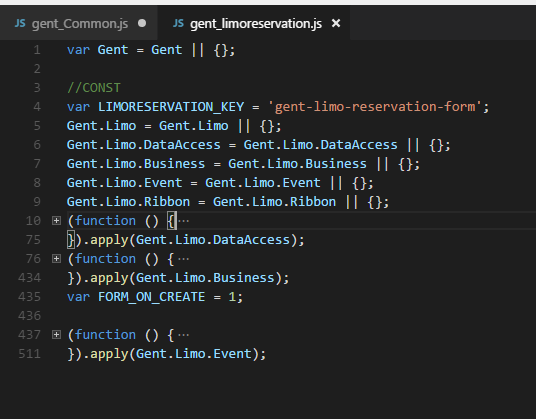This screenshot has height=419, width=536.
Task: Click line number 75 in the gutter
Action: tap(33, 240)
